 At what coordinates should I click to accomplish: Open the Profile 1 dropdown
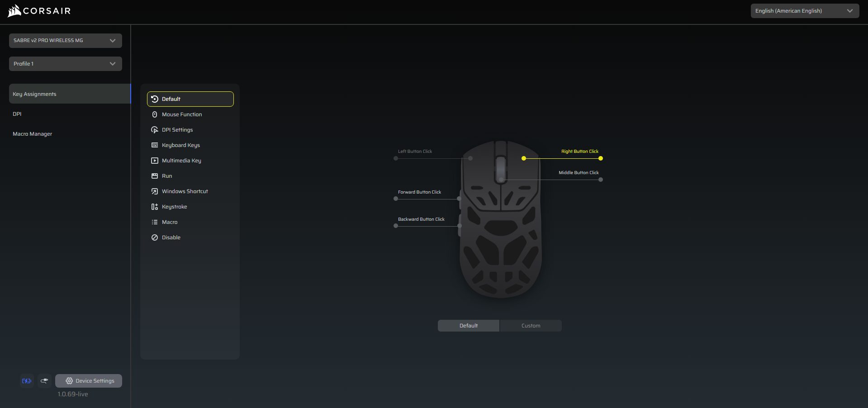[x=65, y=64]
